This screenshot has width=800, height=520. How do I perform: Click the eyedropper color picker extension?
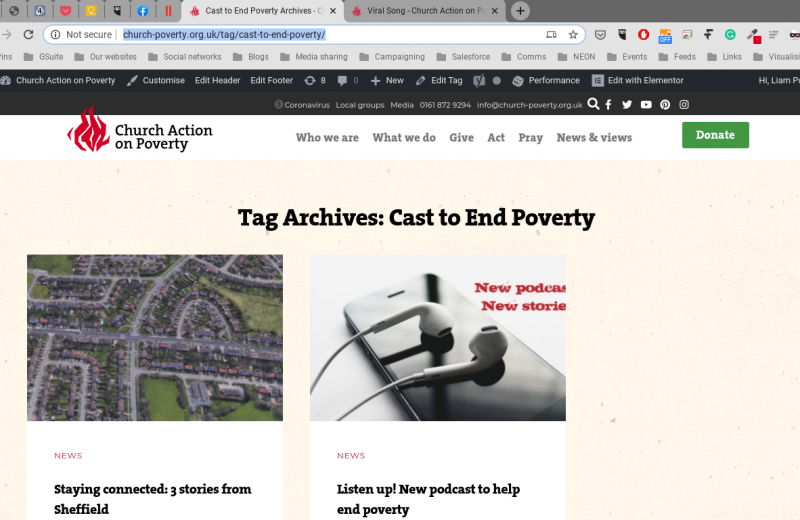coord(753,35)
